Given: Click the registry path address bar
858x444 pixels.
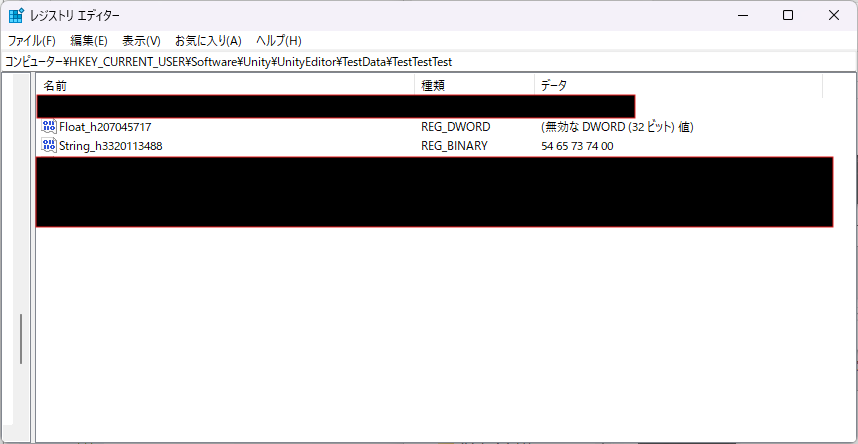Looking at the screenshot, I should (x=429, y=62).
